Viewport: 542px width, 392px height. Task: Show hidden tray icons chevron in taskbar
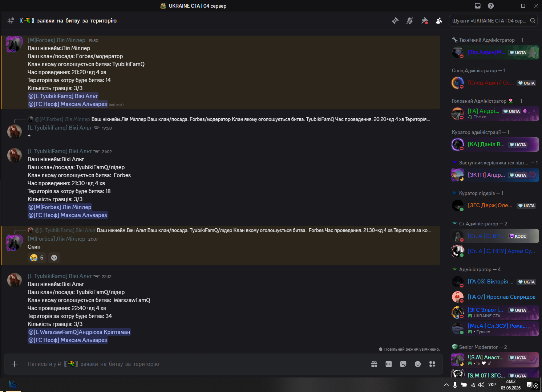(446, 385)
